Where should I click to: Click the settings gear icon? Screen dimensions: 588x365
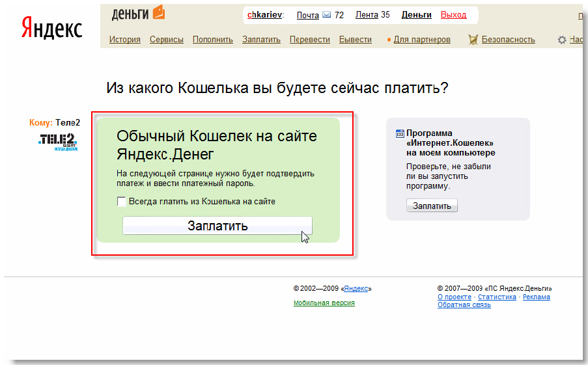(x=562, y=40)
